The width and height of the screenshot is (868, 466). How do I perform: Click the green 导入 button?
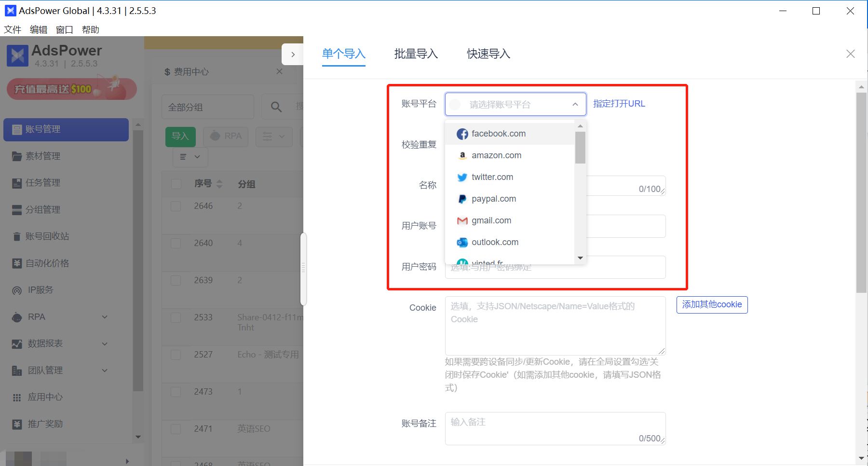pyautogui.click(x=180, y=137)
